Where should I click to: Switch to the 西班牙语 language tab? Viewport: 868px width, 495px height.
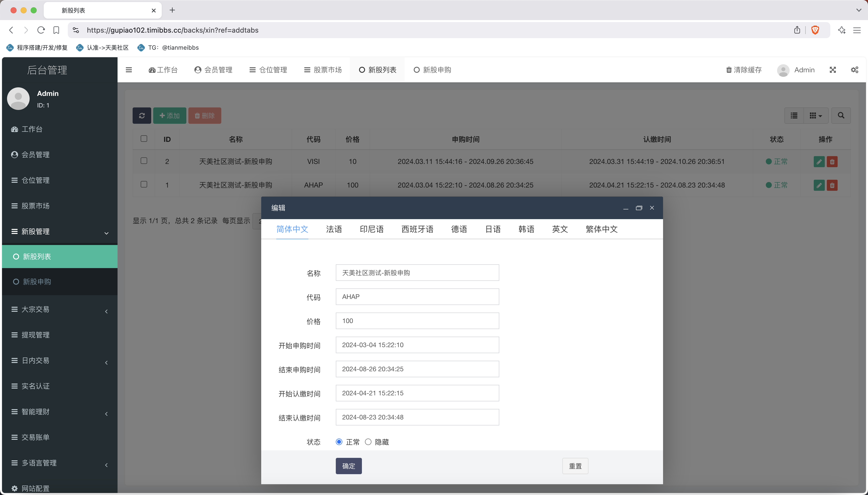point(417,229)
